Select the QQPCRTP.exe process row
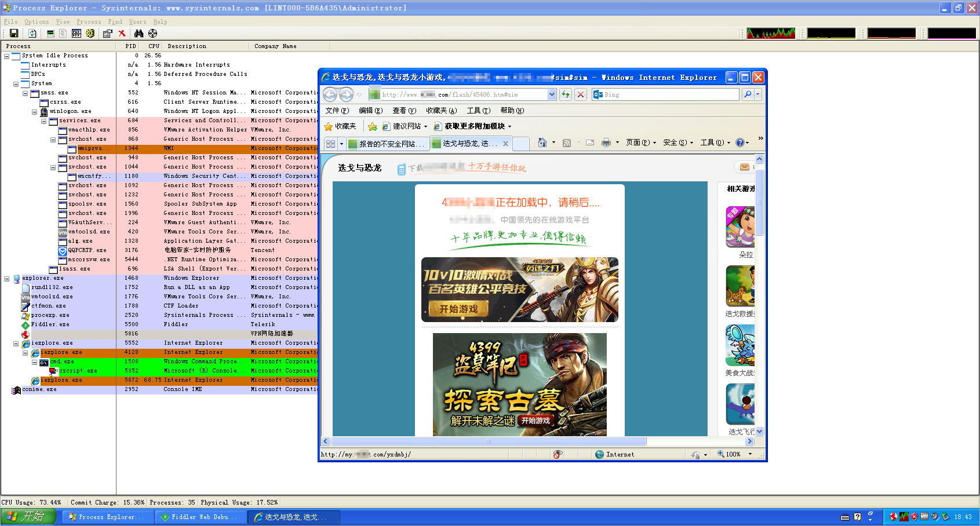Image resolution: width=980 pixels, height=526 pixels. (x=159, y=250)
